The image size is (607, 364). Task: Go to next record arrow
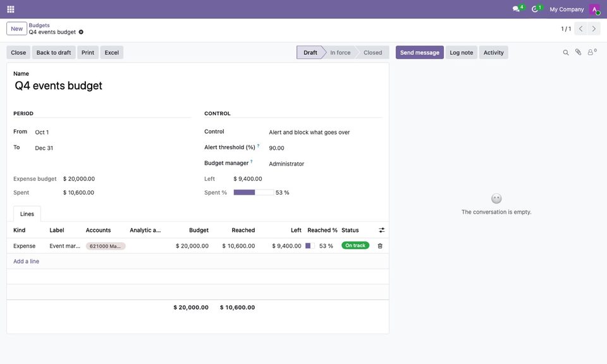594,28
